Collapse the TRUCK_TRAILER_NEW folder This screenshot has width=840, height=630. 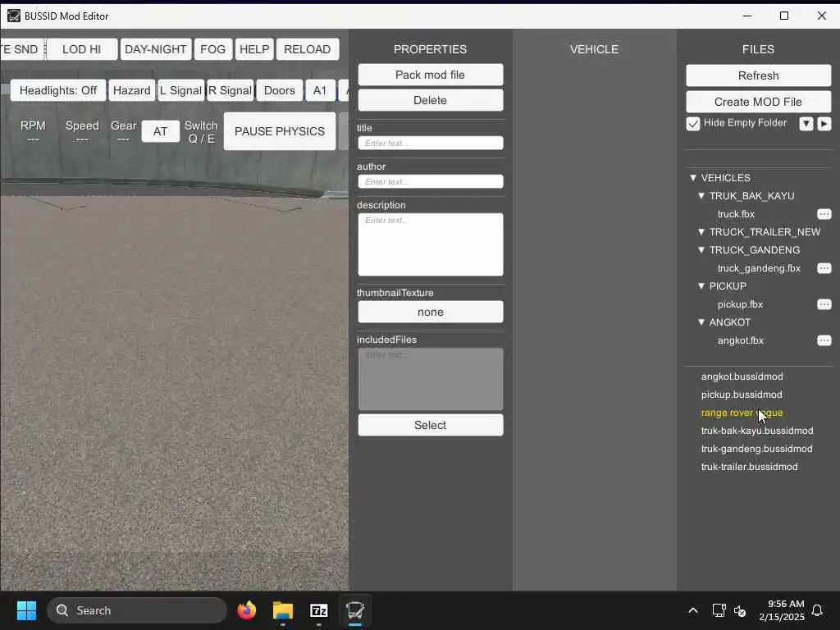(701, 232)
